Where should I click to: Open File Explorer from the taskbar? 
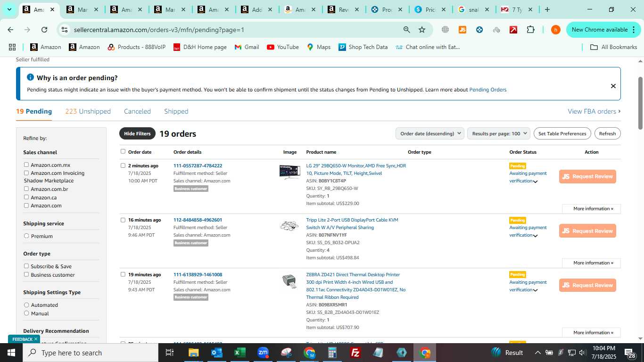click(193, 353)
